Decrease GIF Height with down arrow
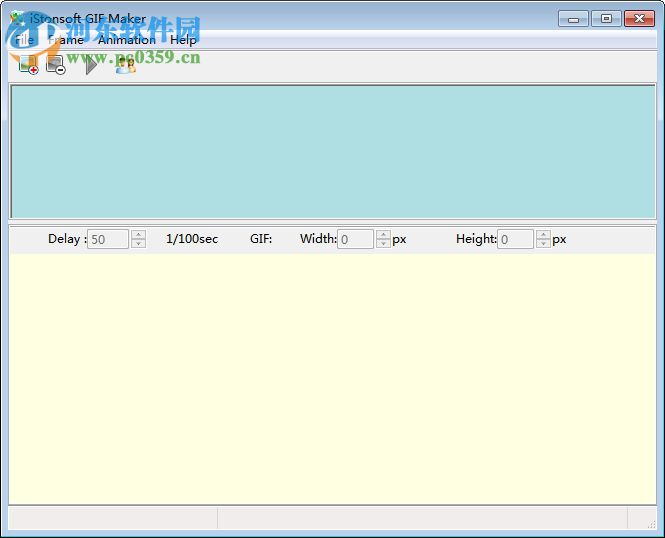The width and height of the screenshot is (665, 538). 543,244
